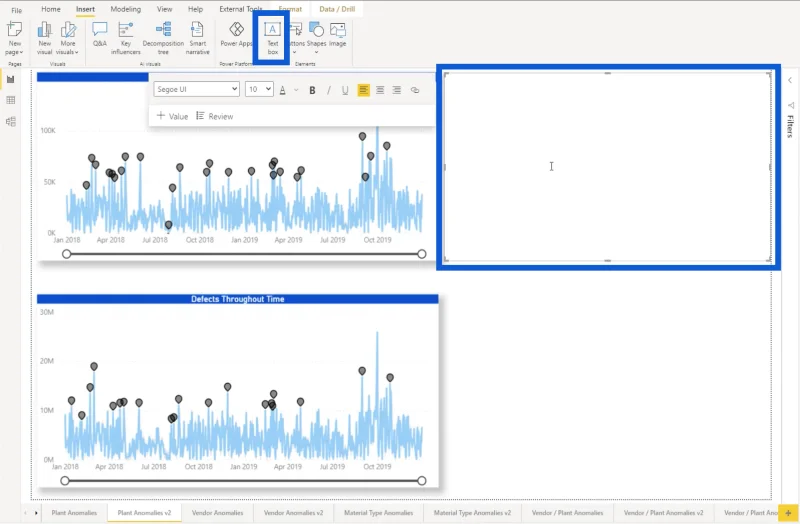Click the font color A icon
This screenshot has width=800, height=524.
pyautogui.click(x=283, y=90)
